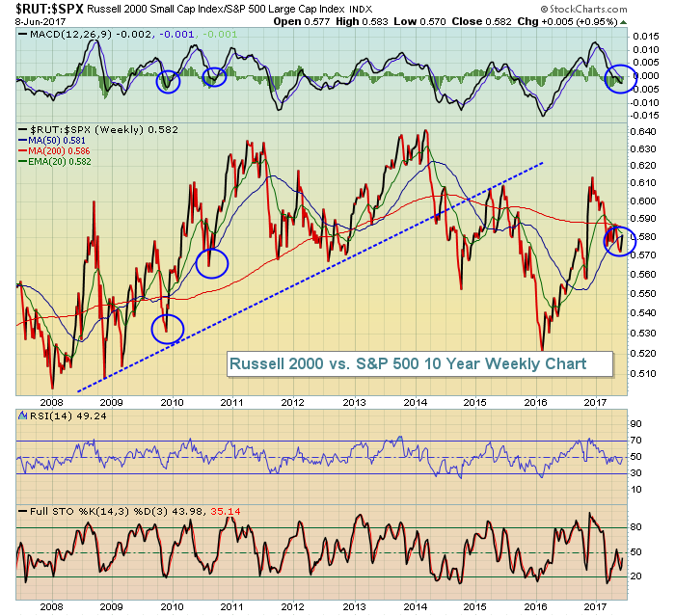Viewport: 675px width, 616px height.
Task: Click the Chg +0.005 (+0.95%) reading
Action: tap(567, 21)
